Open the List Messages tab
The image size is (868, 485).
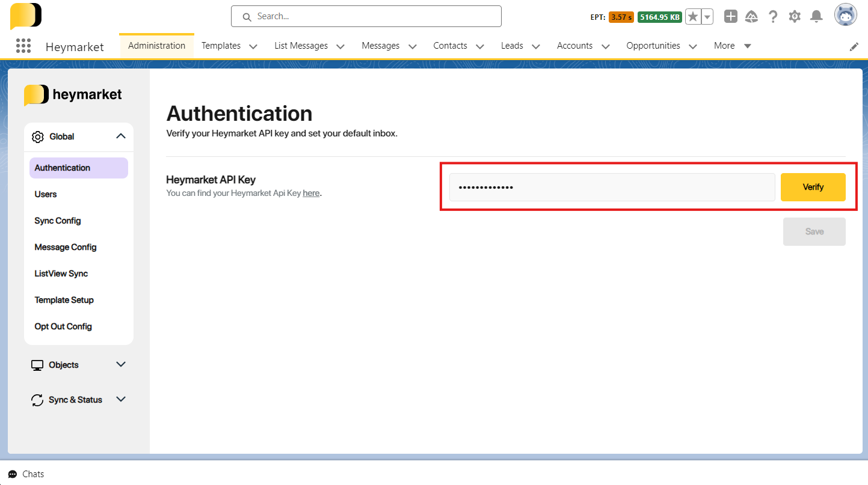(301, 46)
